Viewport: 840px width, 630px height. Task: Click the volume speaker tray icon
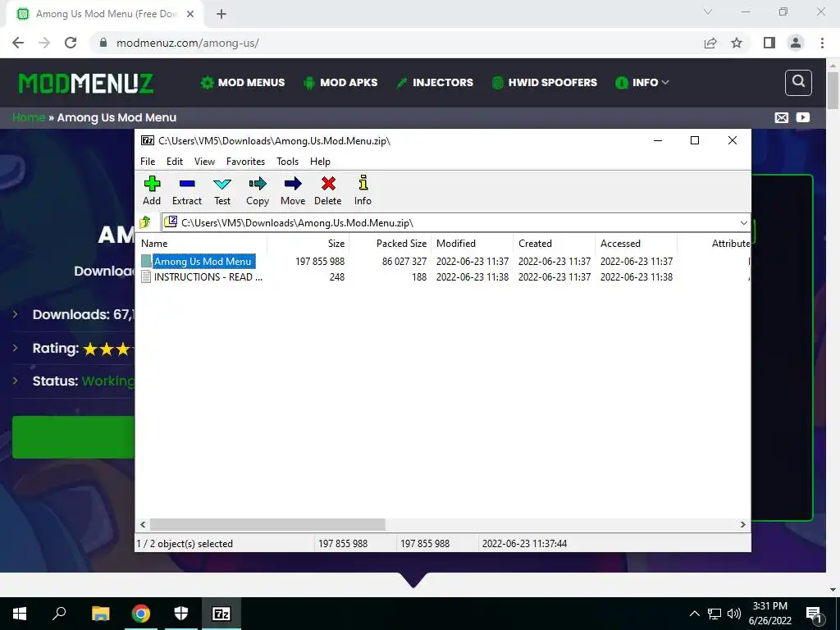click(x=734, y=614)
